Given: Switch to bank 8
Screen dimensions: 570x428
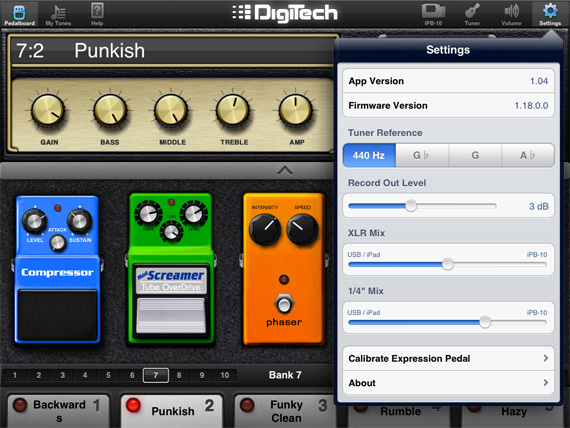Looking at the screenshot, I should (179, 375).
